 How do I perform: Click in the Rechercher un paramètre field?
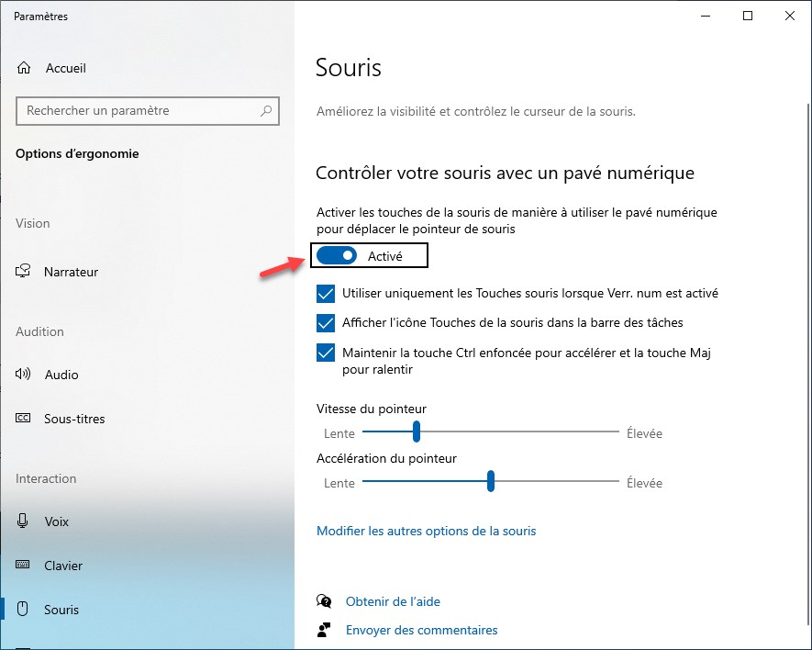click(148, 110)
